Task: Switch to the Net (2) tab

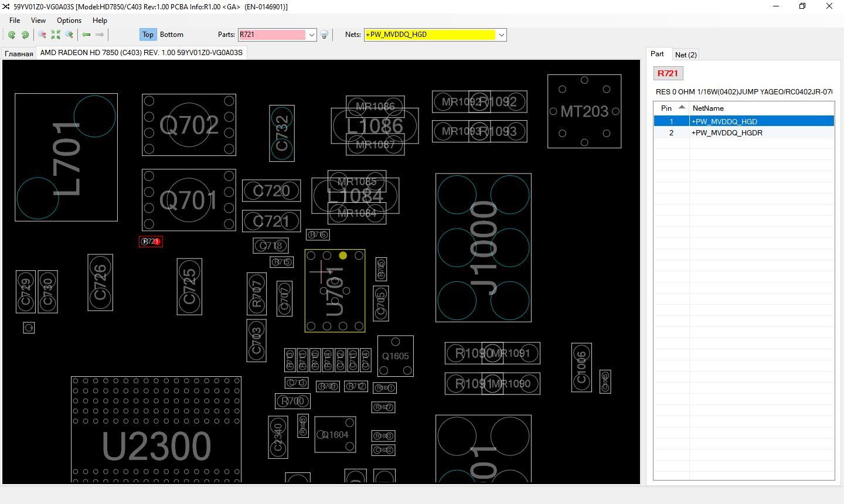Action: (x=686, y=55)
